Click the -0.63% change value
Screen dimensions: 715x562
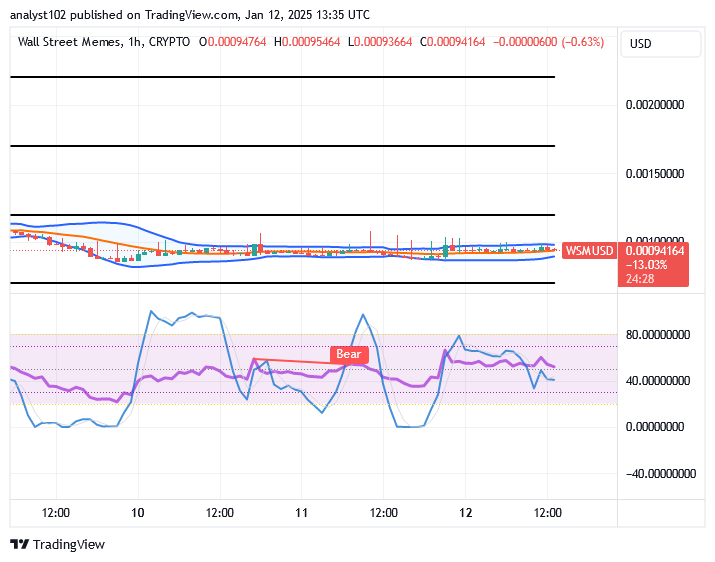pos(583,42)
